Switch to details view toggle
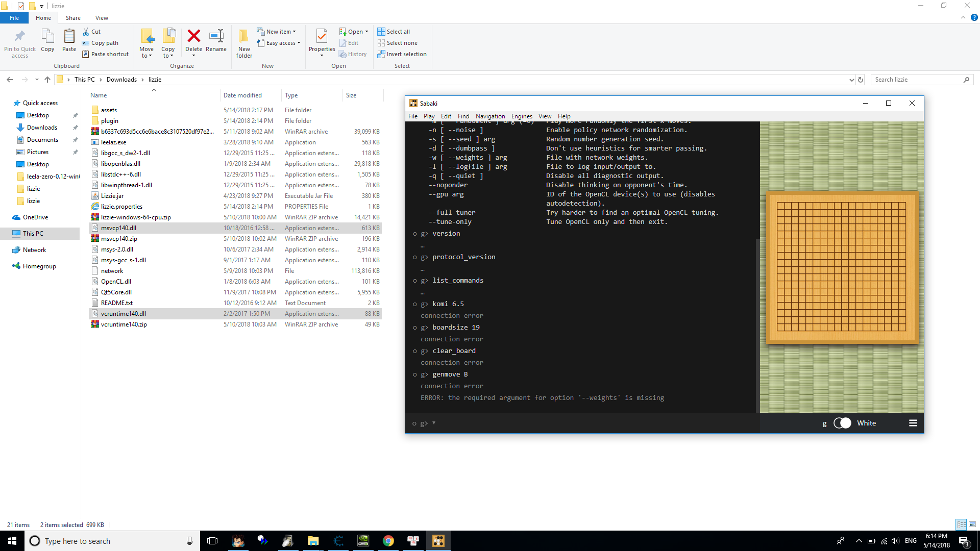The width and height of the screenshot is (980, 551). (x=962, y=524)
